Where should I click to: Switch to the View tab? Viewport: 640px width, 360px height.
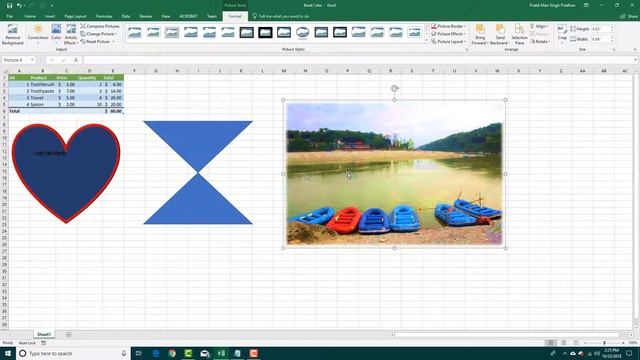165,16
